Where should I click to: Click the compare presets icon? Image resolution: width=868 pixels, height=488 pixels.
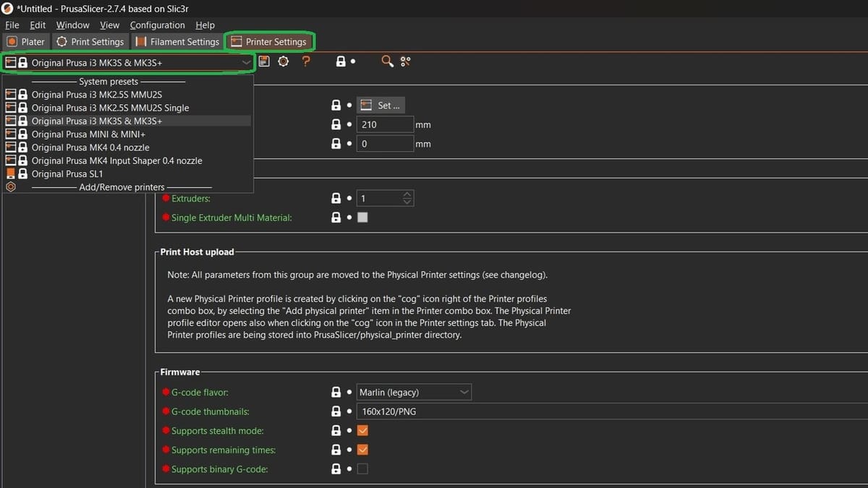[405, 61]
